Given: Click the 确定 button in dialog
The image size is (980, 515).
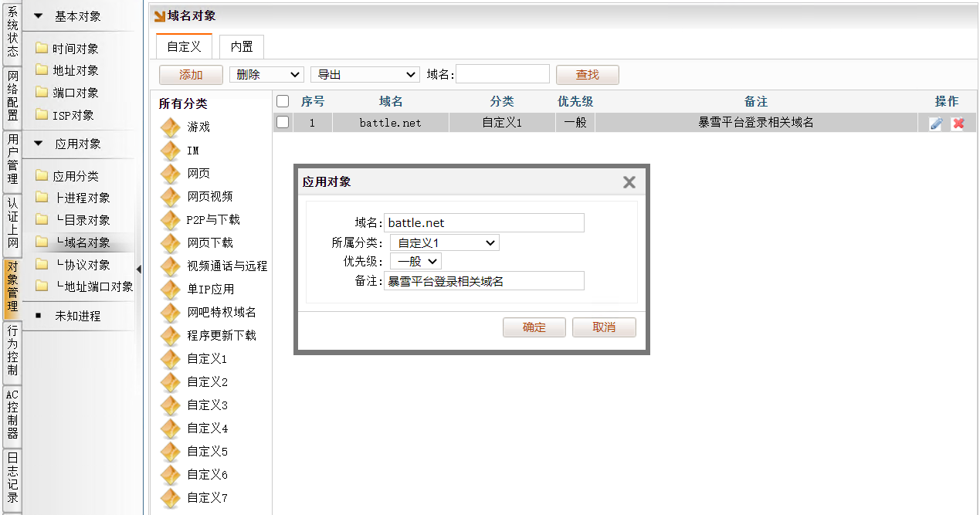Looking at the screenshot, I should pyautogui.click(x=534, y=327).
